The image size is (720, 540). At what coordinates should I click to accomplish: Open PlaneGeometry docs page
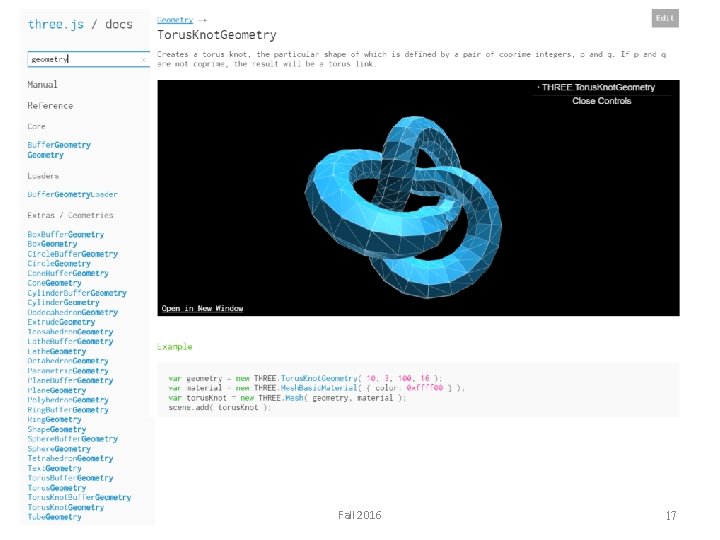pos(57,391)
